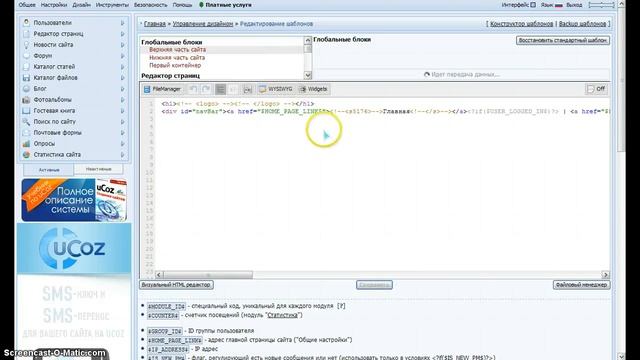Screen dimensions: 640x360
Task: Expand the Форум submenu arrow
Action: tap(122, 56)
